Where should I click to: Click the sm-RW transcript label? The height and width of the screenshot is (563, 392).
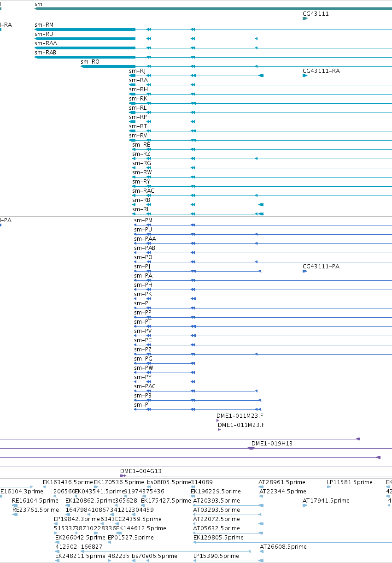pos(142,172)
